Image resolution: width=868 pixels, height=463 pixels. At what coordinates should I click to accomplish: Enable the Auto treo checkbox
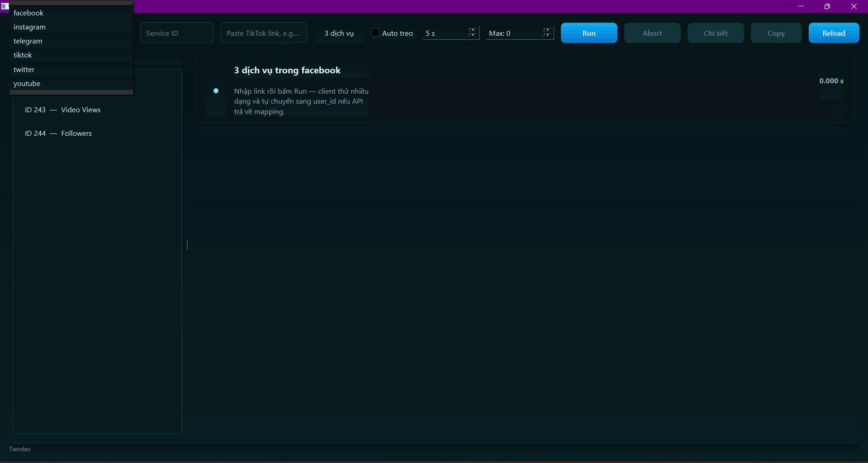click(375, 33)
